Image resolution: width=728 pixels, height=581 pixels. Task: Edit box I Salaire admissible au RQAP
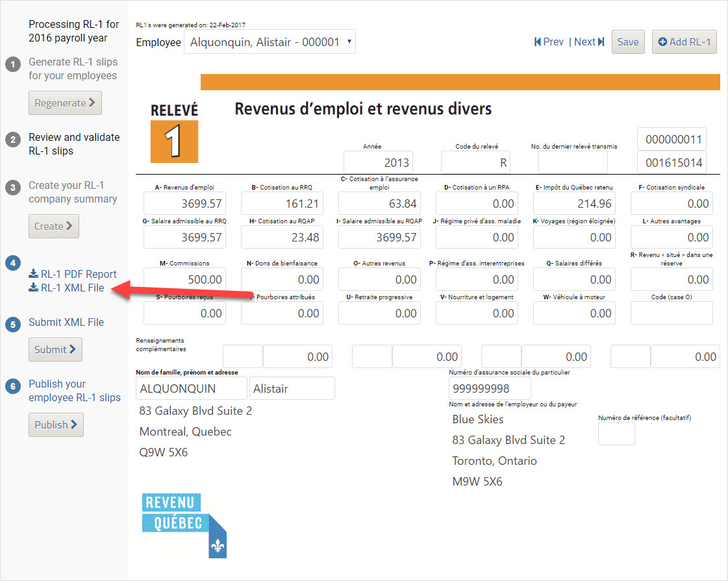click(x=379, y=237)
